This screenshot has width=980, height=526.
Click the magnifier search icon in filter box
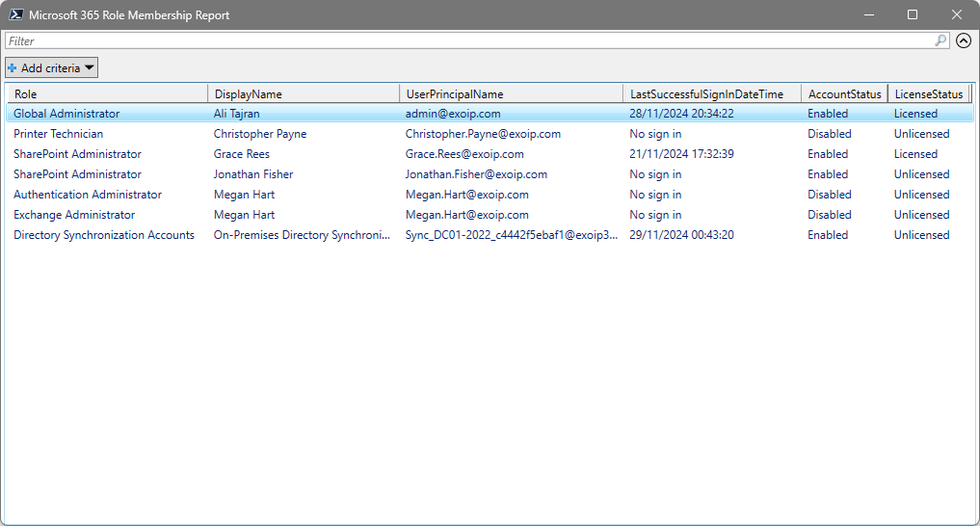[x=940, y=40]
